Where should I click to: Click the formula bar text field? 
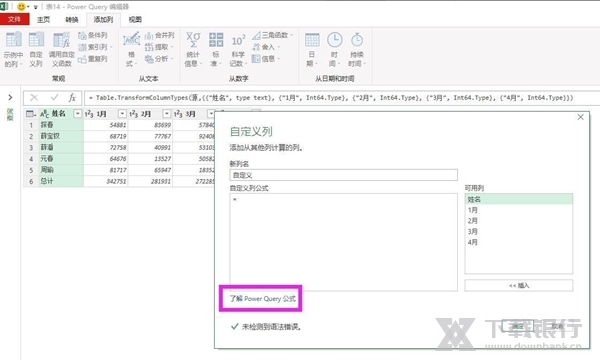click(x=342, y=98)
